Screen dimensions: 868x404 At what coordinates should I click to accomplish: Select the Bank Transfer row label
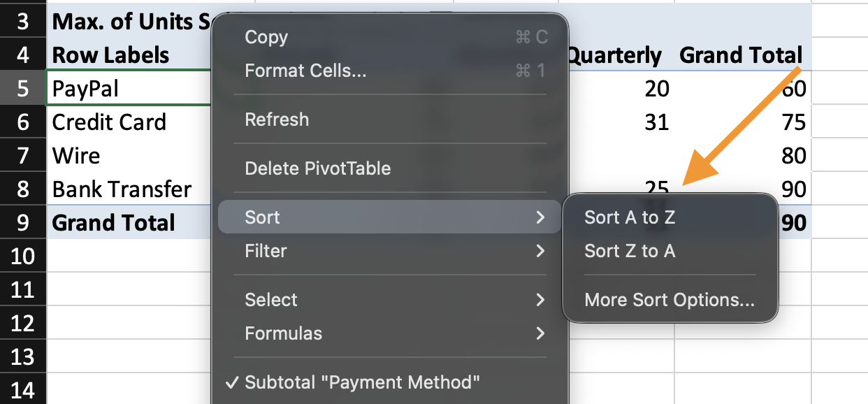pos(122,189)
